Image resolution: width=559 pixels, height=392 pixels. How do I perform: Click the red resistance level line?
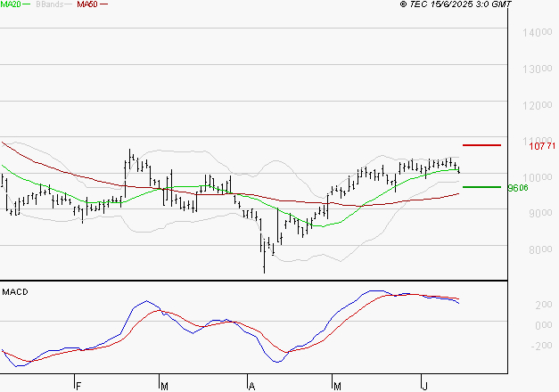(x=481, y=145)
